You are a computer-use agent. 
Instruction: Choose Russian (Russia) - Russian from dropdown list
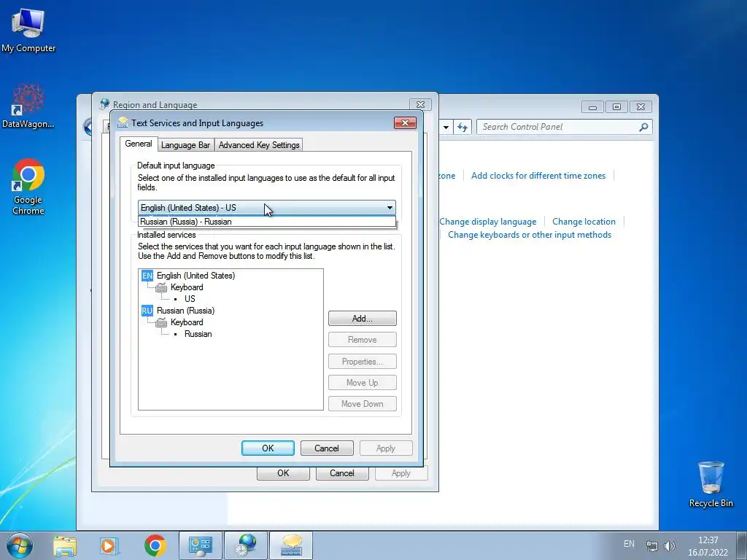pyautogui.click(x=267, y=222)
